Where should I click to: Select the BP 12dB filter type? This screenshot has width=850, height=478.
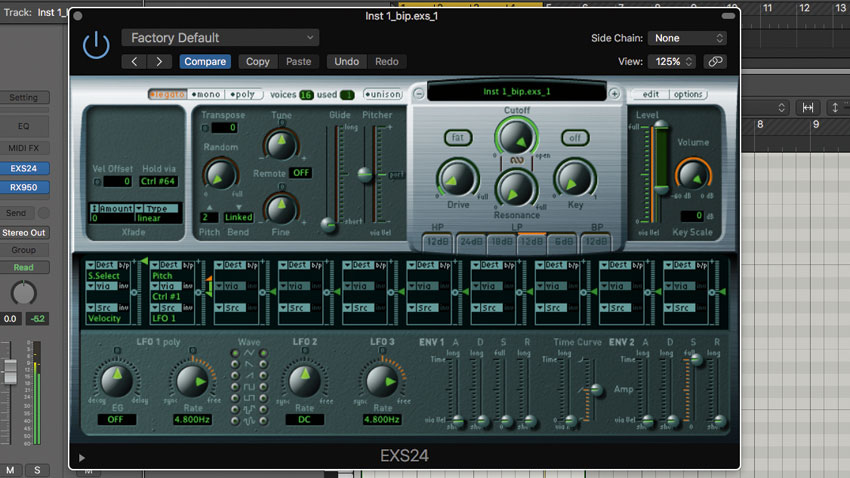click(x=596, y=242)
